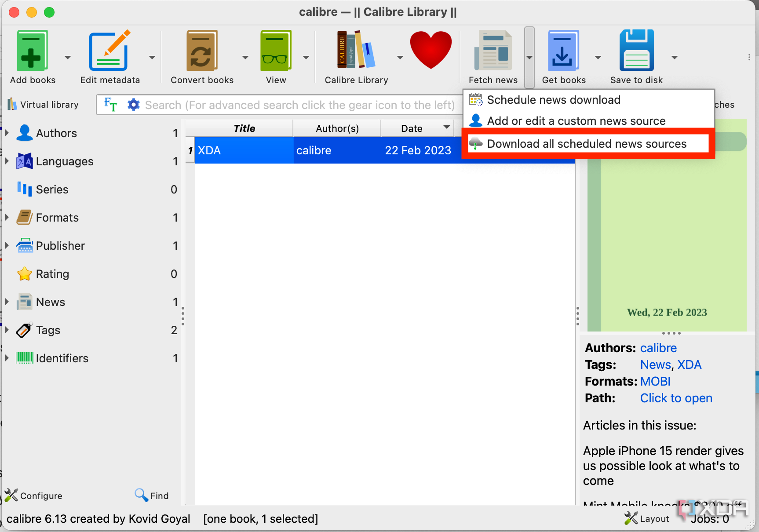Image resolution: width=759 pixels, height=532 pixels.
Task: Click the Click to open path link
Action: click(676, 398)
